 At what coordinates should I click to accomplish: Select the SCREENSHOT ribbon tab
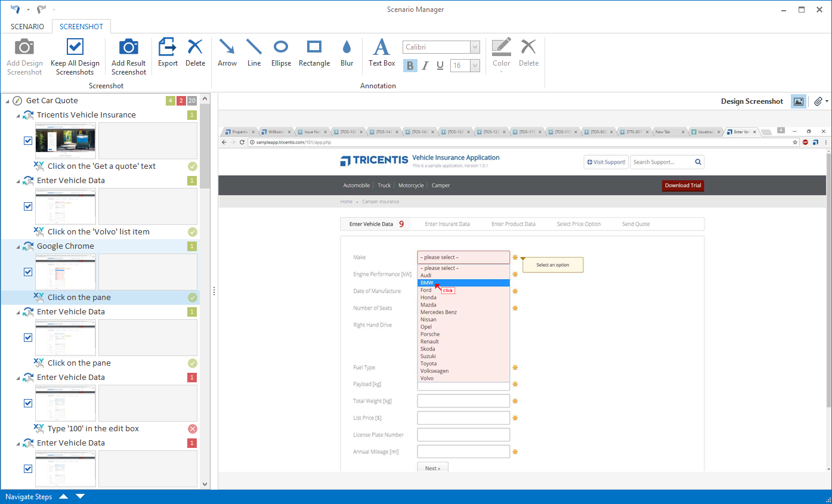pyautogui.click(x=81, y=27)
